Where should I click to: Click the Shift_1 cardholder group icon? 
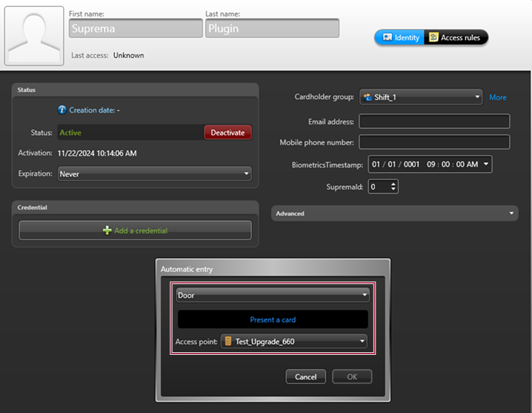click(x=367, y=97)
